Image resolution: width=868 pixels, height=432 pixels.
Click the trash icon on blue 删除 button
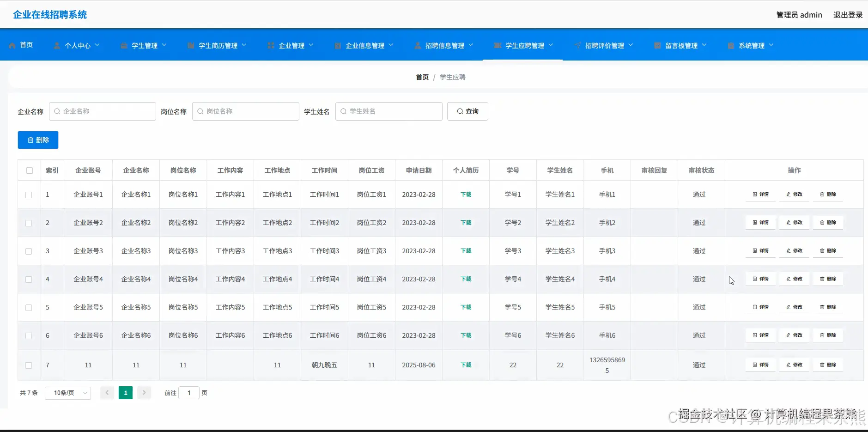point(30,140)
